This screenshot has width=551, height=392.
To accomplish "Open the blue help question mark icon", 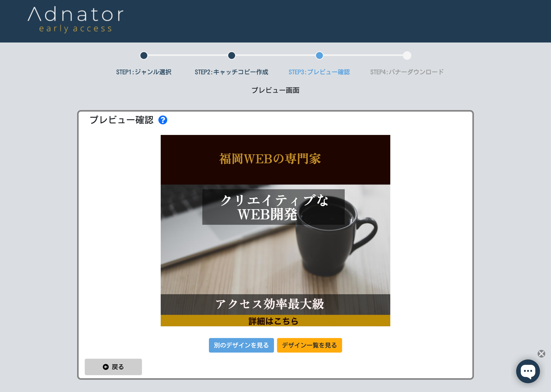I will pyautogui.click(x=163, y=120).
